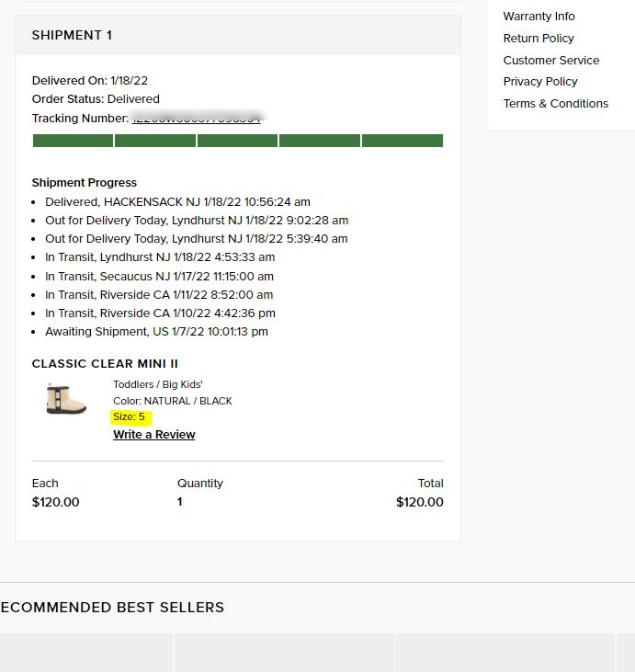Click the last green progress bar segment
This screenshot has width=635, height=672.
point(402,141)
